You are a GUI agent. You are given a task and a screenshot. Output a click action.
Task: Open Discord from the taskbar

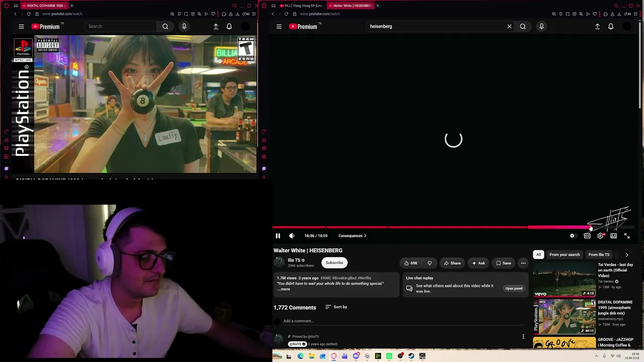[356, 356]
